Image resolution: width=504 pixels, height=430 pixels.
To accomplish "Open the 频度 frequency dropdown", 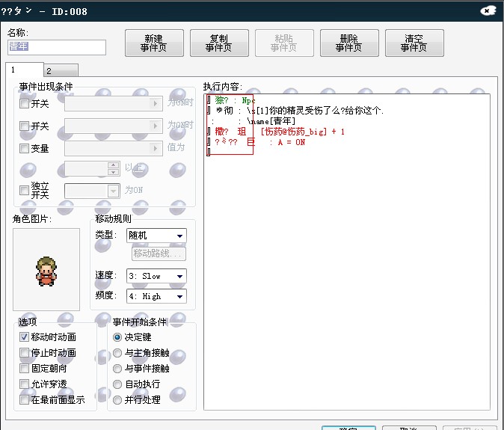I will (156, 296).
